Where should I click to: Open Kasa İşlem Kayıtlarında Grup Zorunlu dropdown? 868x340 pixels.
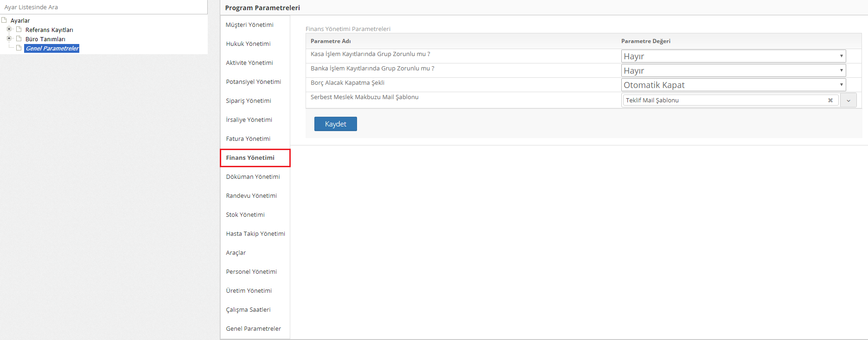(x=733, y=56)
